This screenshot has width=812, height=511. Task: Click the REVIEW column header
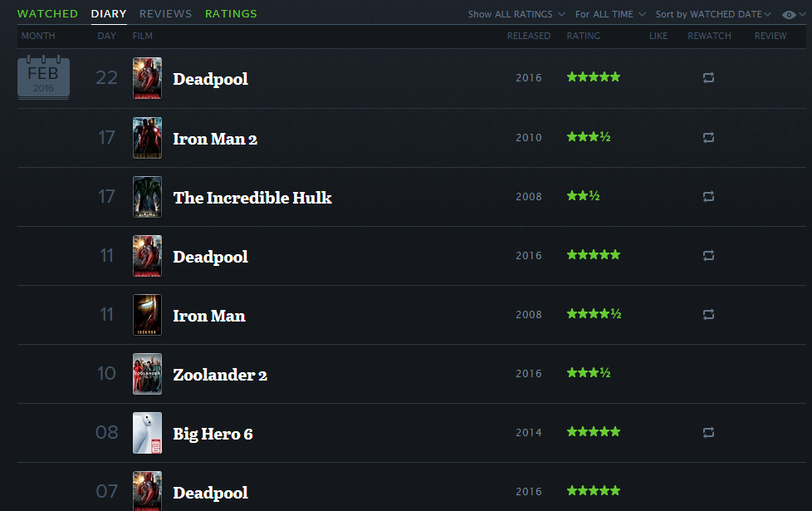[770, 36]
